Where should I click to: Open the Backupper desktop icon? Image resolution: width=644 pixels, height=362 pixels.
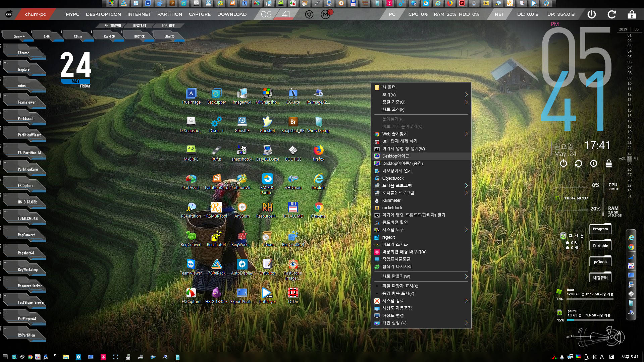(x=217, y=96)
